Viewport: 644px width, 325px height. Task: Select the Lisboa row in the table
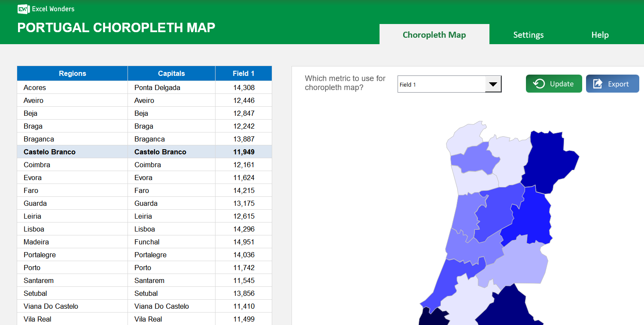(72, 229)
